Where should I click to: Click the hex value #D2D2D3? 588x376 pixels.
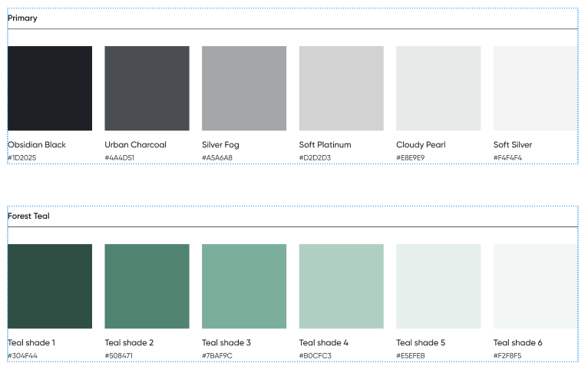pyautogui.click(x=315, y=158)
